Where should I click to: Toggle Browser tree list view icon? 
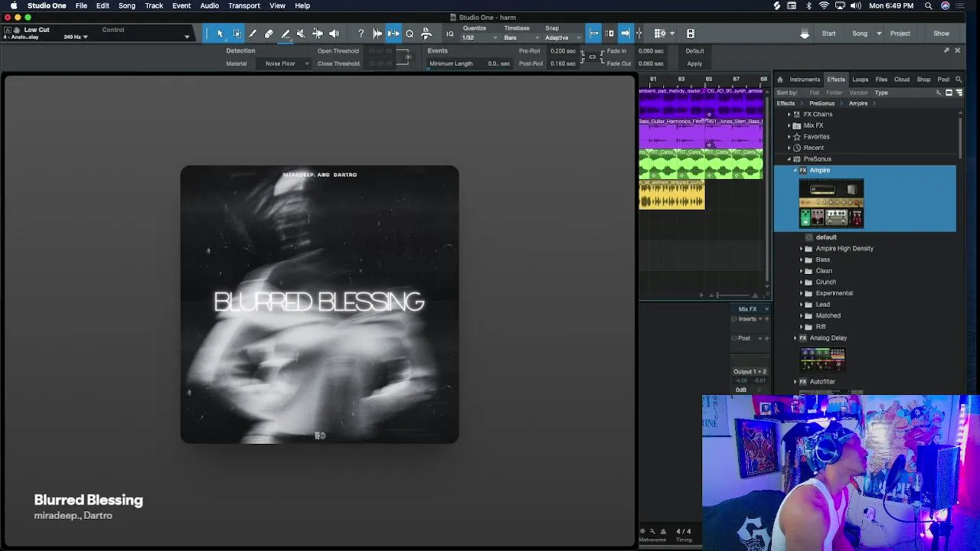[x=959, y=93]
